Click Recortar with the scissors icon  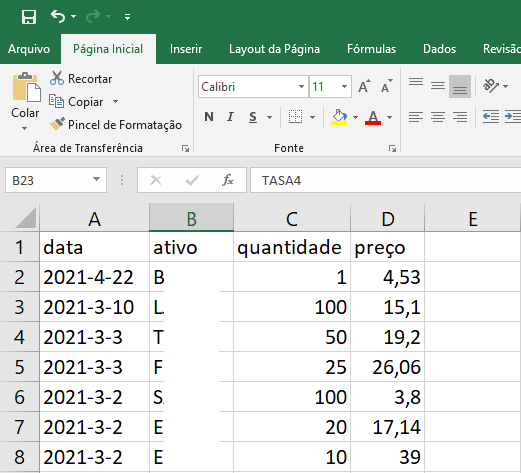(81, 79)
